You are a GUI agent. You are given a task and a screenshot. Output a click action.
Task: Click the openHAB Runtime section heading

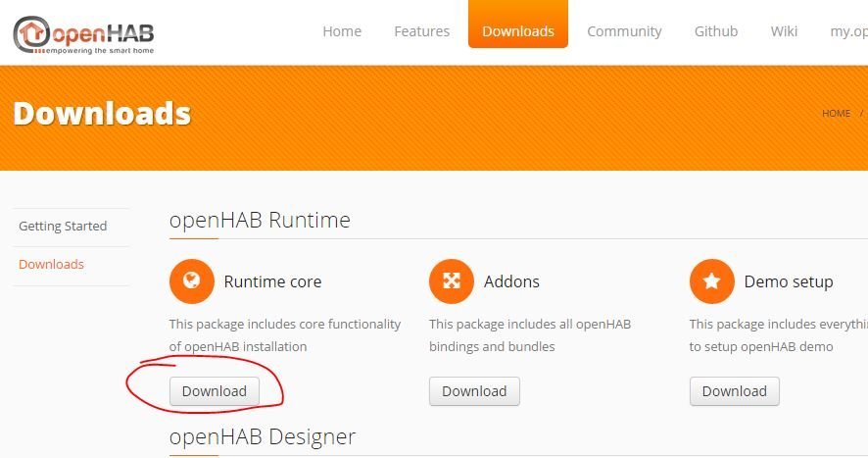click(260, 221)
